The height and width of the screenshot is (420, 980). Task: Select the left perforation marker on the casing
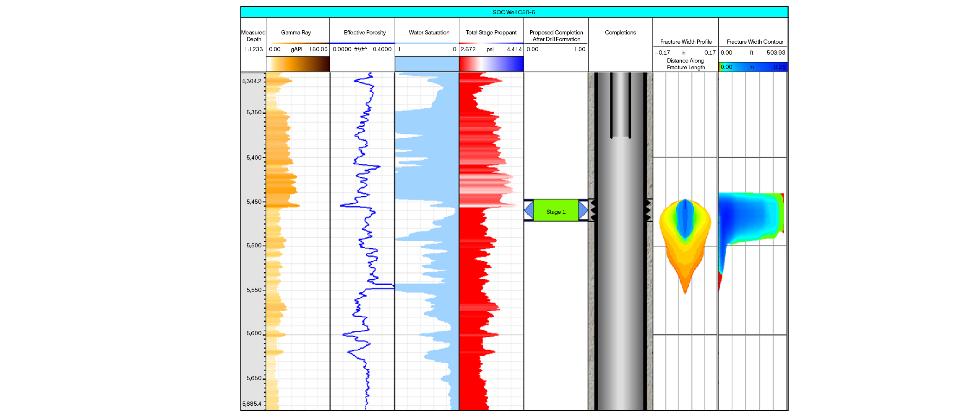click(x=593, y=210)
